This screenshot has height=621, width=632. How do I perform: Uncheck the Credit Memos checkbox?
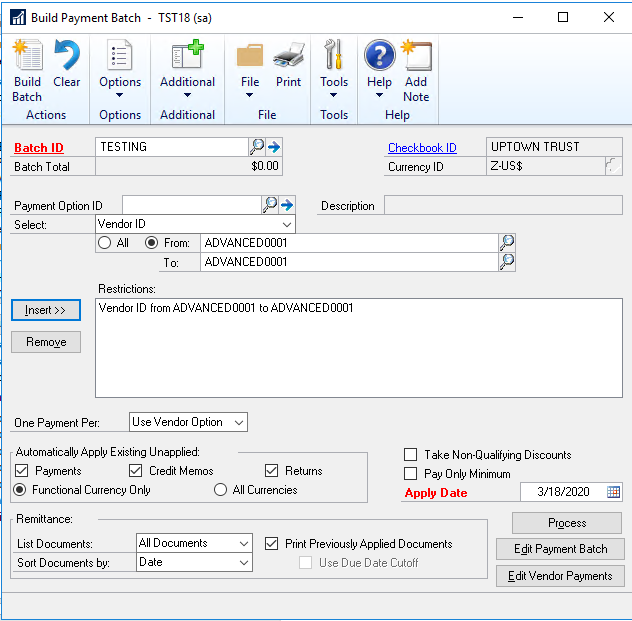click(x=136, y=471)
